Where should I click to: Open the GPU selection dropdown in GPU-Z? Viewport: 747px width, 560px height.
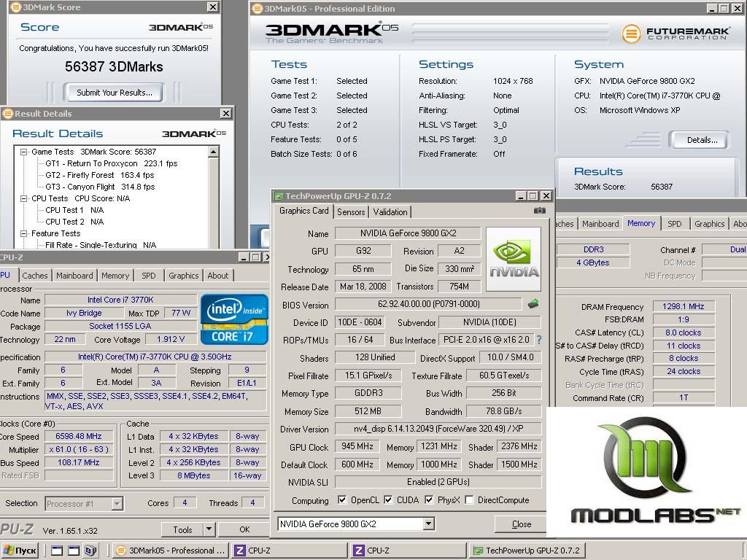428,524
